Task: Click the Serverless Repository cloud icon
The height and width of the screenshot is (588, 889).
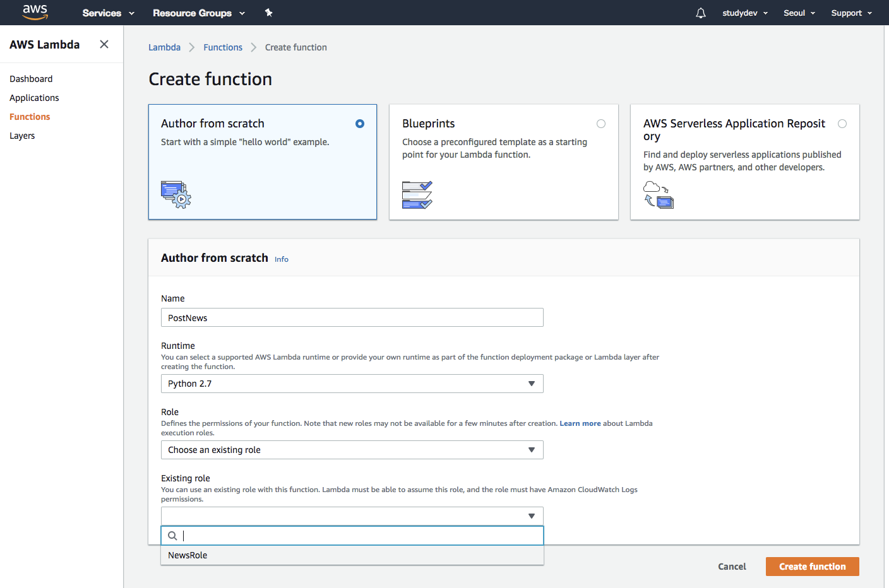Action: point(659,194)
